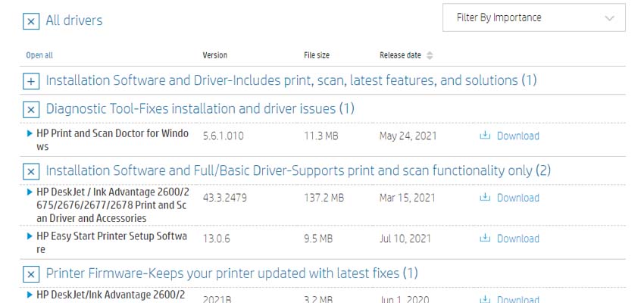
Task: Collapse the All drivers section
Action: tap(31, 21)
